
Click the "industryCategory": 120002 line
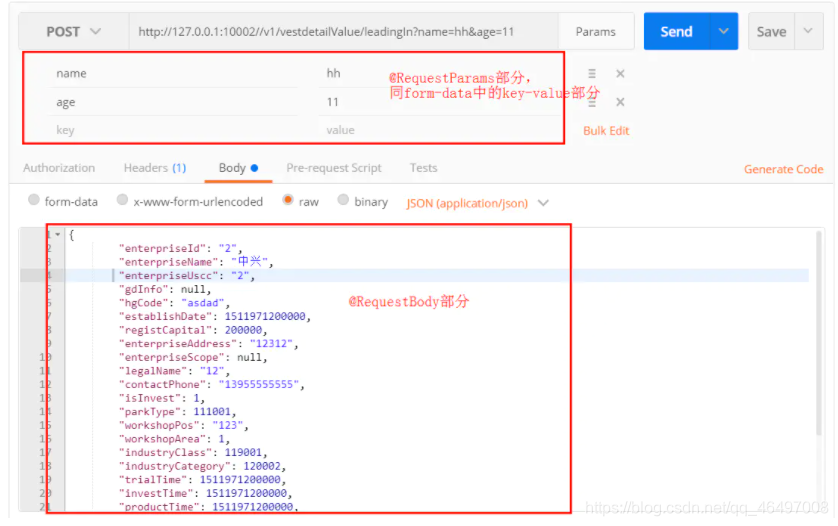(202, 466)
